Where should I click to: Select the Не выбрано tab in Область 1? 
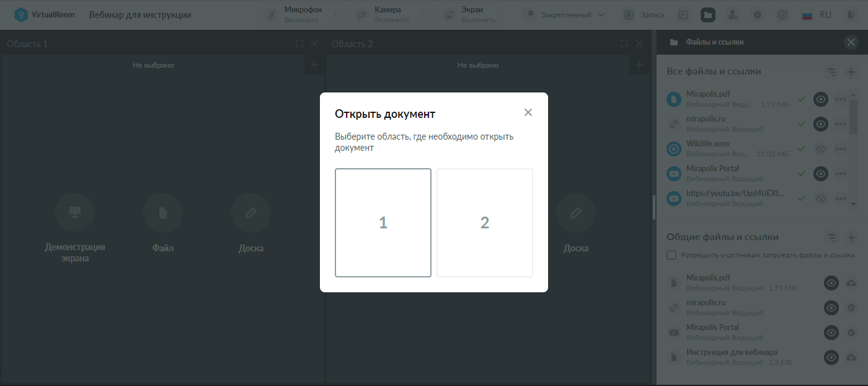pyautogui.click(x=153, y=65)
